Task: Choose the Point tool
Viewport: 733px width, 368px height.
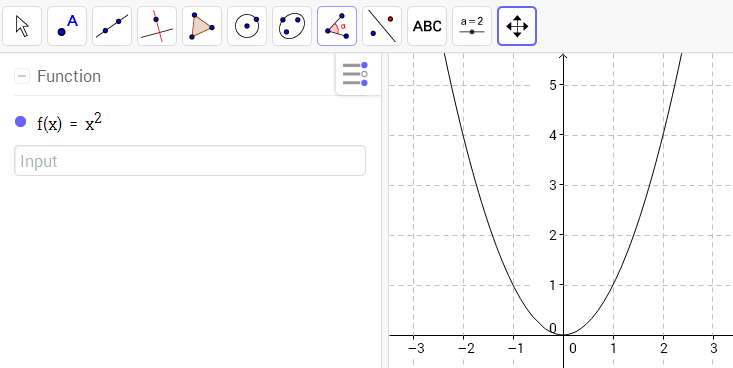Action: click(x=67, y=26)
